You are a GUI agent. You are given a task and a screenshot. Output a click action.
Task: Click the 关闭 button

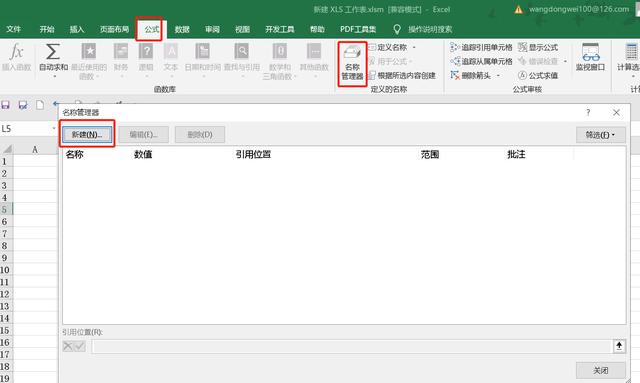[600, 370]
